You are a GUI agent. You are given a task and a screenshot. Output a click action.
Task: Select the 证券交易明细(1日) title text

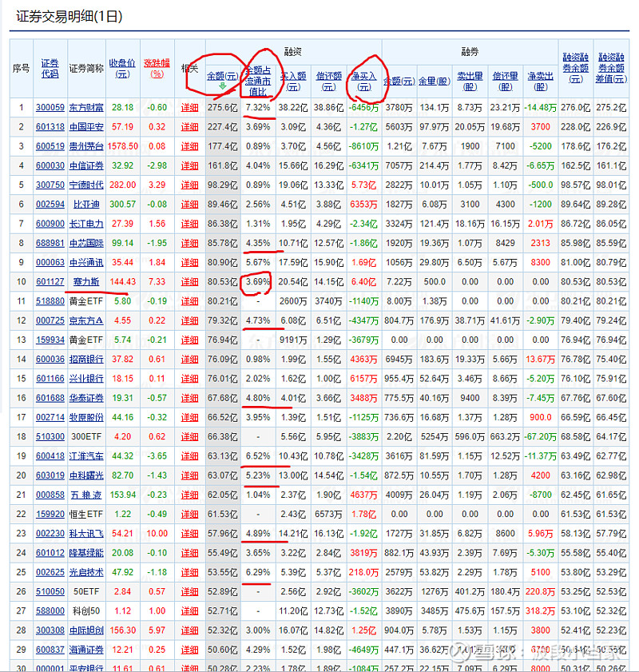click(69, 17)
